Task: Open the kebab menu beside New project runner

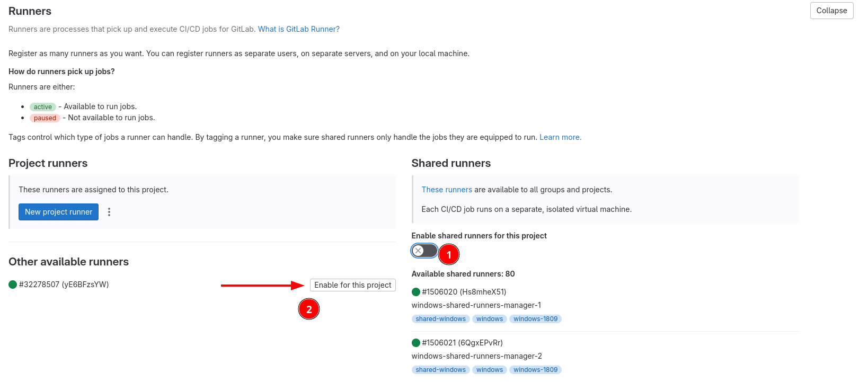Action: tap(109, 212)
